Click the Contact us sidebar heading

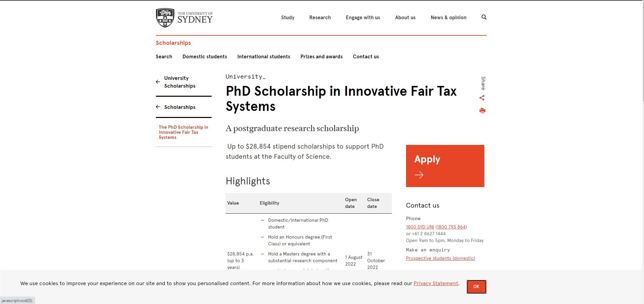coord(423,206)
